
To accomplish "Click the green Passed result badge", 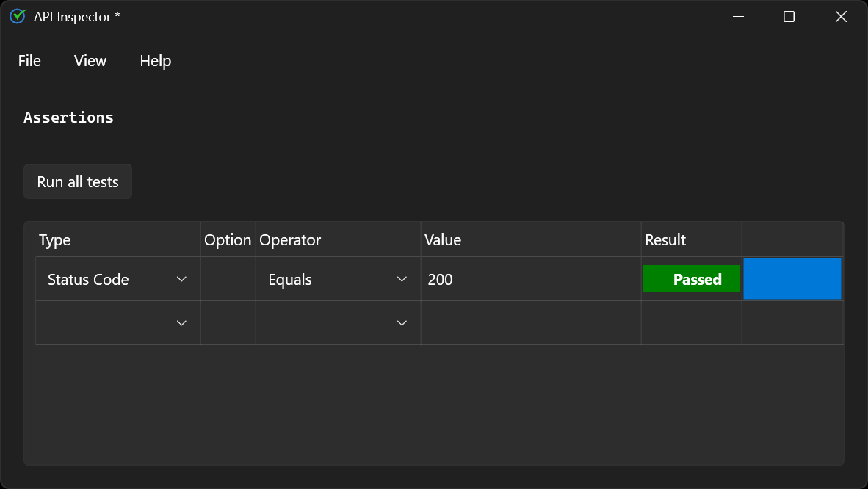I will (692, 279).
